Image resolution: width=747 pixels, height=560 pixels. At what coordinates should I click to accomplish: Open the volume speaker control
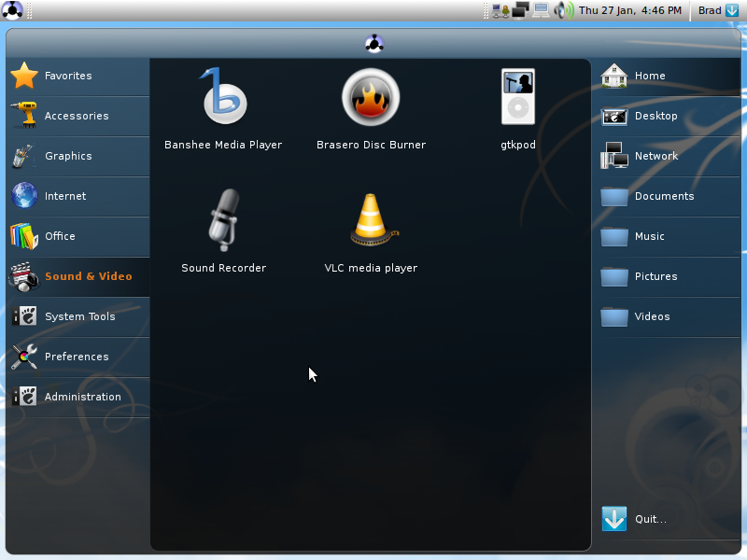tap(564, 10)
